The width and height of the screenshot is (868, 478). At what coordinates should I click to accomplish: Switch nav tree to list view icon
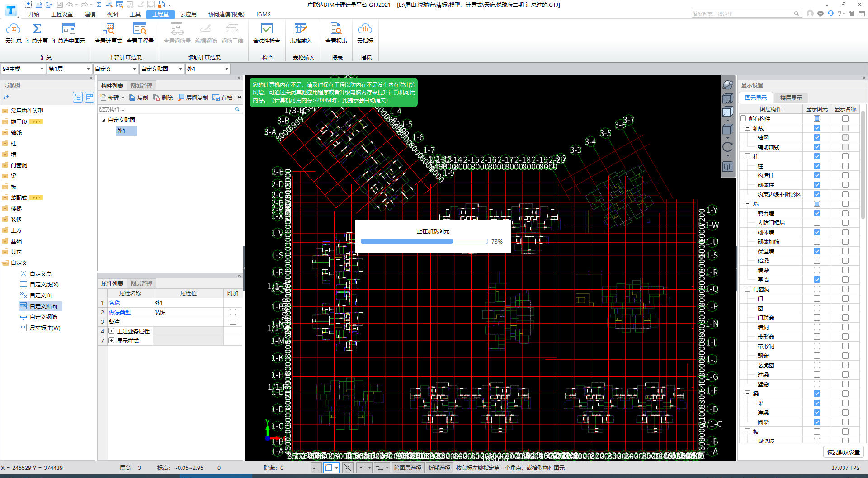(x=78, y=97)
